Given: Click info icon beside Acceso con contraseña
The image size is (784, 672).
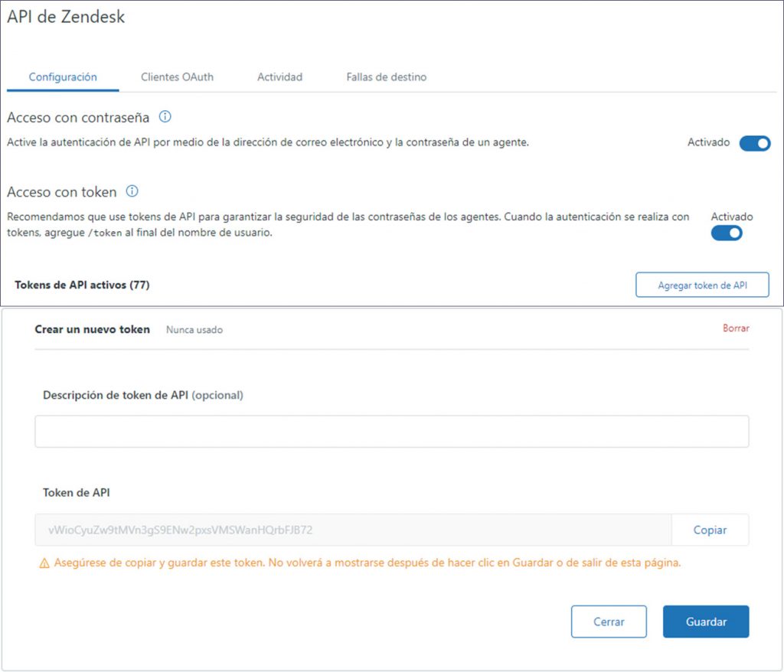Looking at the screenshot, I should click(x=165, y=117).
